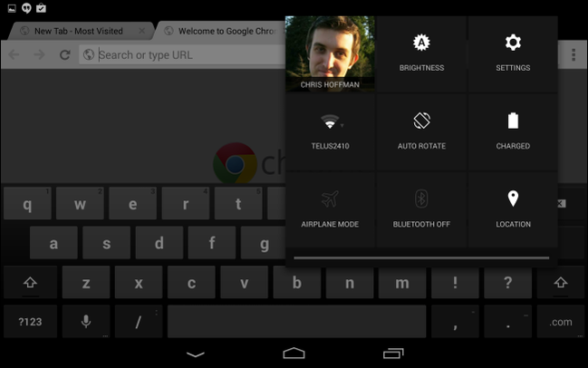Tap the exclamation mark key
Viewport: 588px width, 368px height.
coord(455,282)
